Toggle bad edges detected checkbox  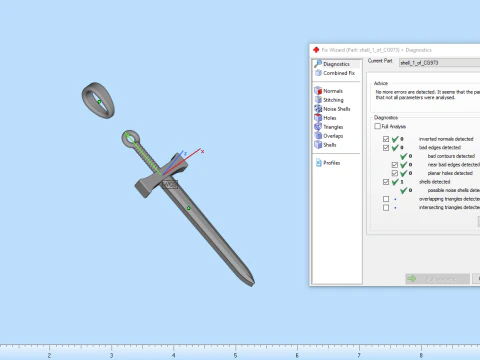(386, 148)
